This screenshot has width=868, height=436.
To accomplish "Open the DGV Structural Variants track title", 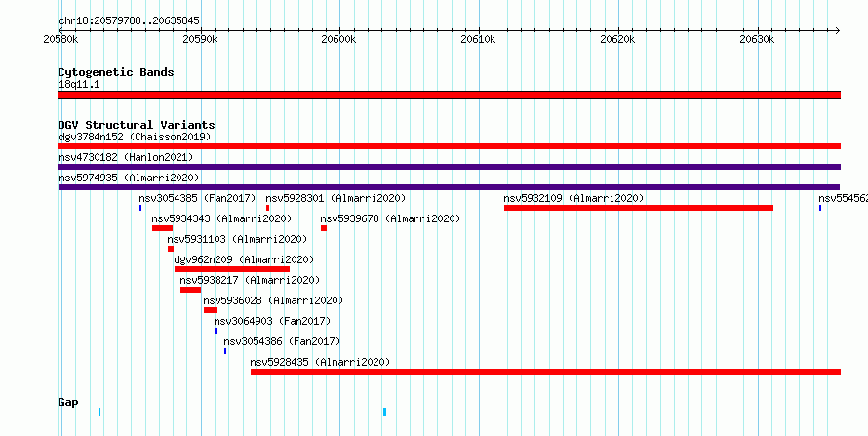I will [137, 125].
